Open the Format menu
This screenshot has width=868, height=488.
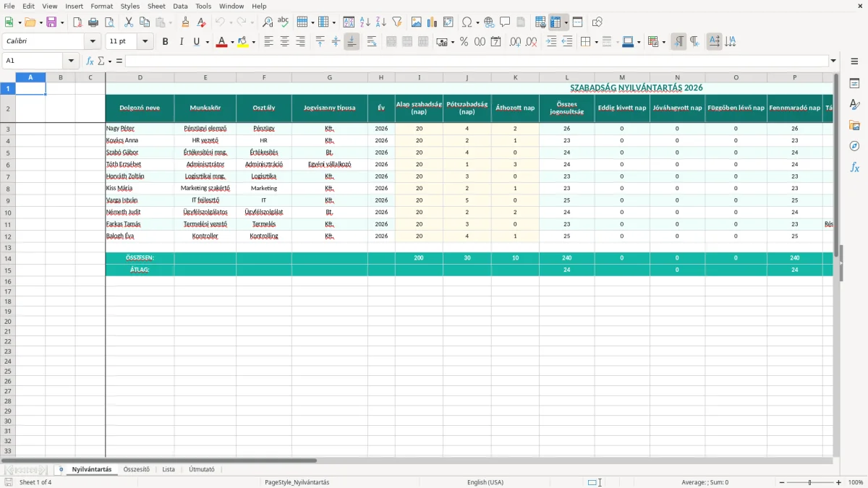click(x=101, y=6)
